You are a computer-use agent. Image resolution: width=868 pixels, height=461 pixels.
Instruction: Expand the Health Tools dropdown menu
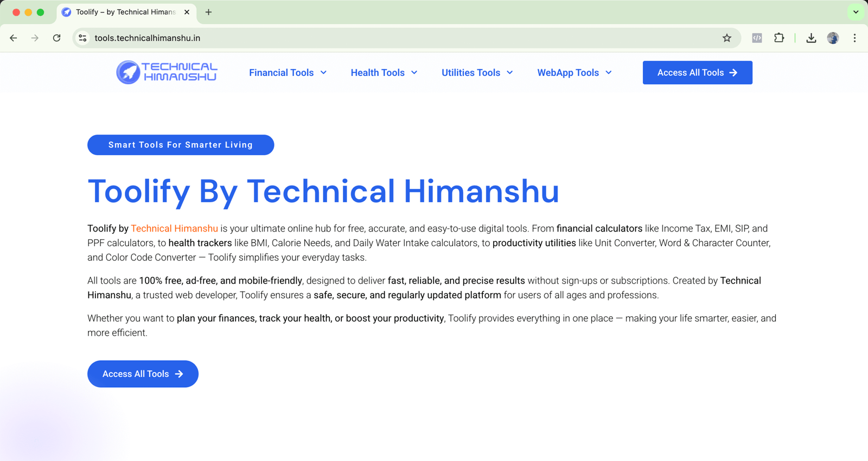tap(384, 73)
